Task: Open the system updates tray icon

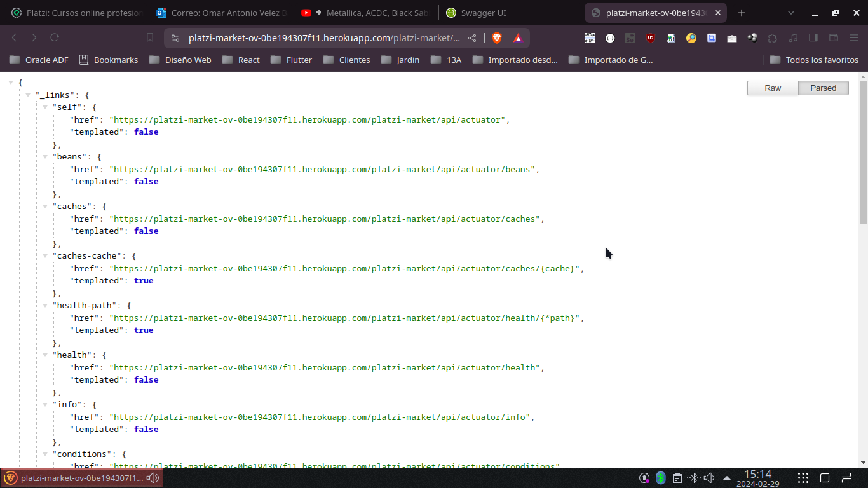Action: coord(644,478)
